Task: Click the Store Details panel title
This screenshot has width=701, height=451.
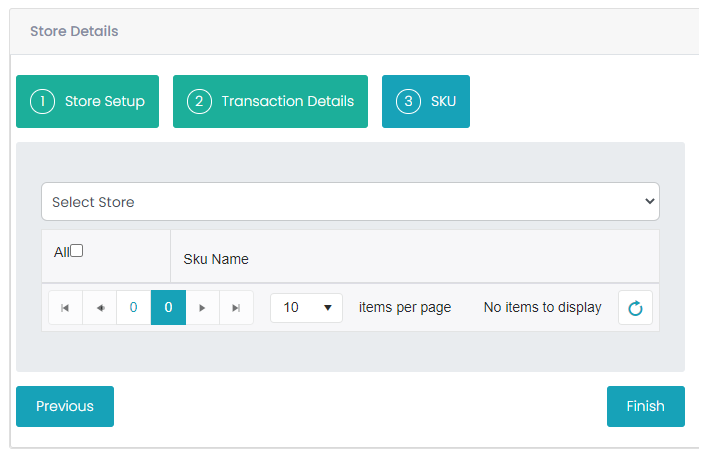Action: point(74,31)
